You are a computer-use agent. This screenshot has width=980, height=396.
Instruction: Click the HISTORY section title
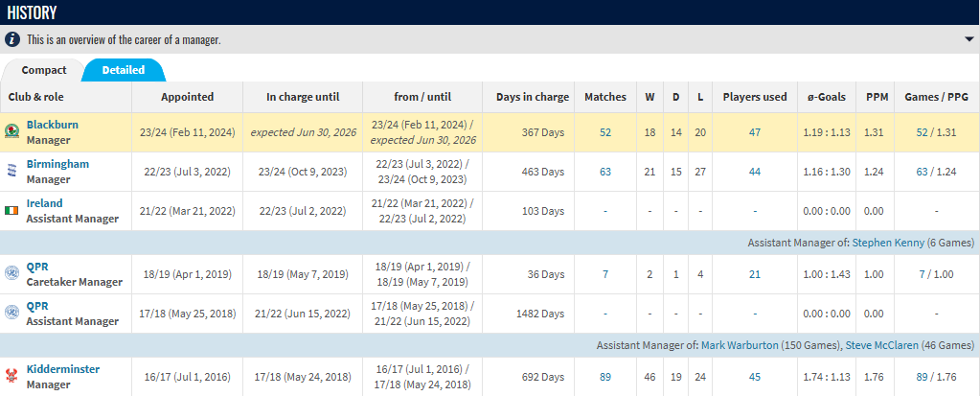(32, 12)
